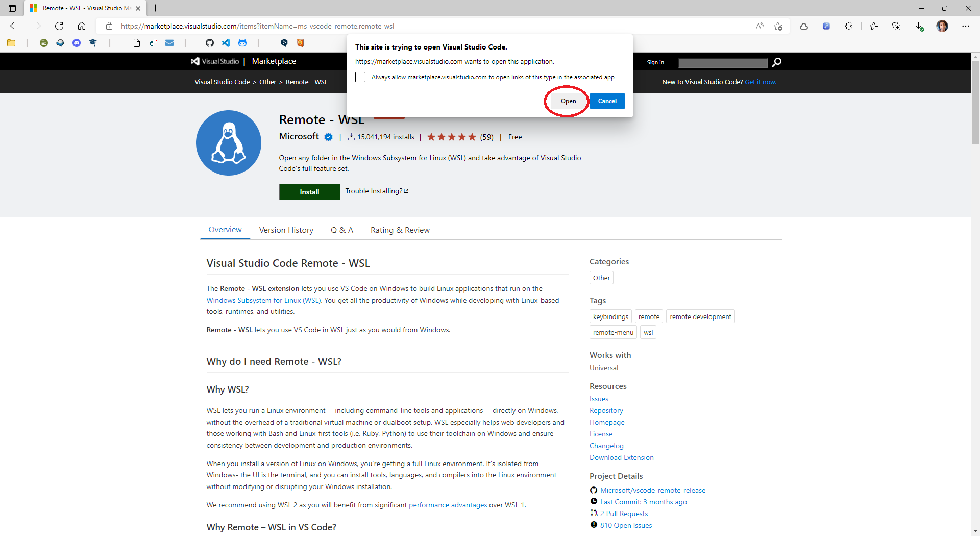Click into the marketplace search field
This screenshot has height=536, width=980.
point(723,62)
